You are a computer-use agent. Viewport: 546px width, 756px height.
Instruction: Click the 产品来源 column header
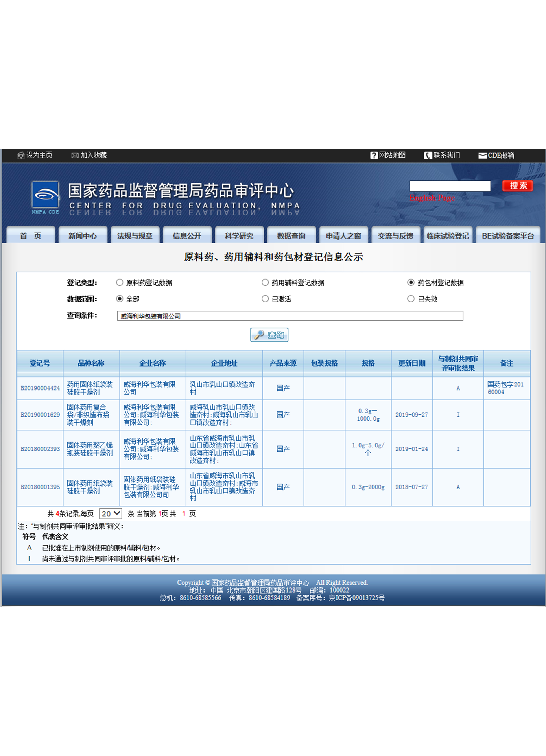point(283,363)
